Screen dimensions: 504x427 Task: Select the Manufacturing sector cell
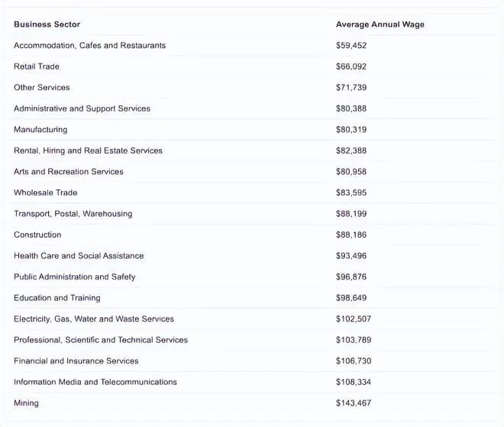click(40, 130)
